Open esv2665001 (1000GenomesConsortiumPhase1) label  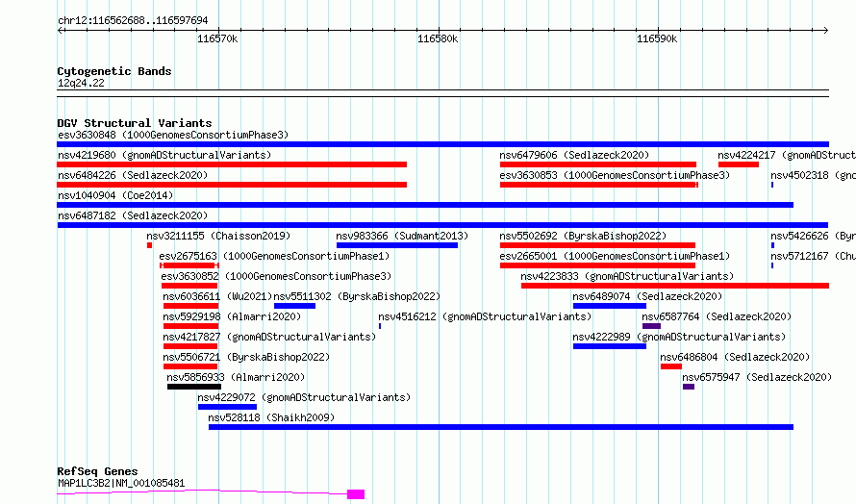point(615,256)
